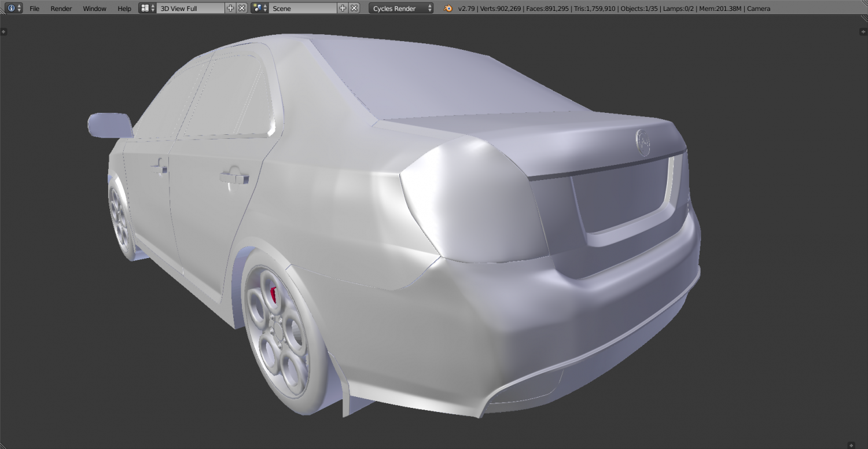The height and width of the screenshot is (449, 868).
Task: Click the Blender logo icon
Action: click(x=448, y=9)
